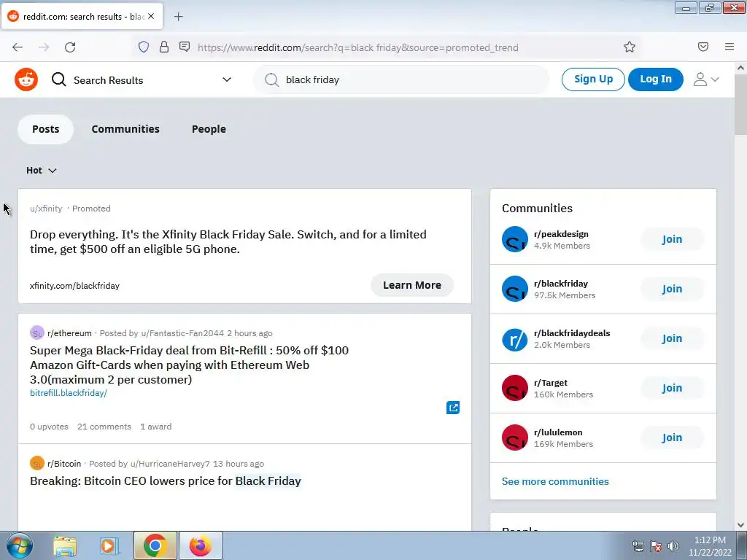Open the r/Target community name
The image size is (747, 560).
click(x=551, y=382)
